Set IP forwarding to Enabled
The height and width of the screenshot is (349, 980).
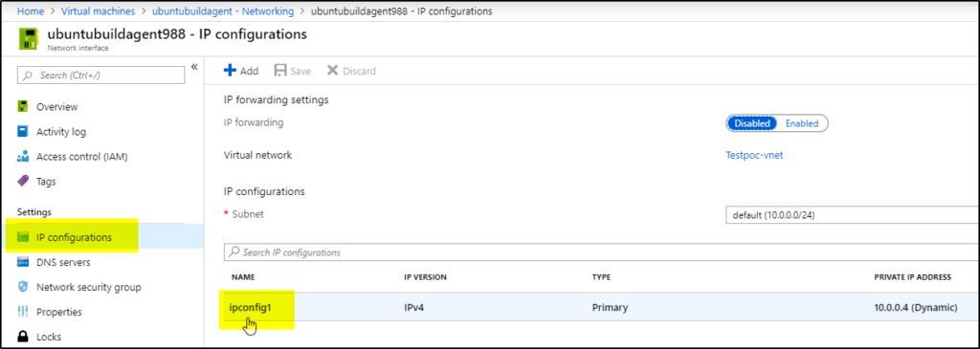click(x=803, y=123)
